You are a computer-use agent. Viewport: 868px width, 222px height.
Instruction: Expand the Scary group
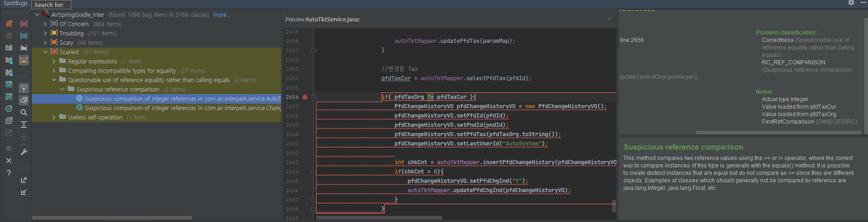[x=45, y=42]
